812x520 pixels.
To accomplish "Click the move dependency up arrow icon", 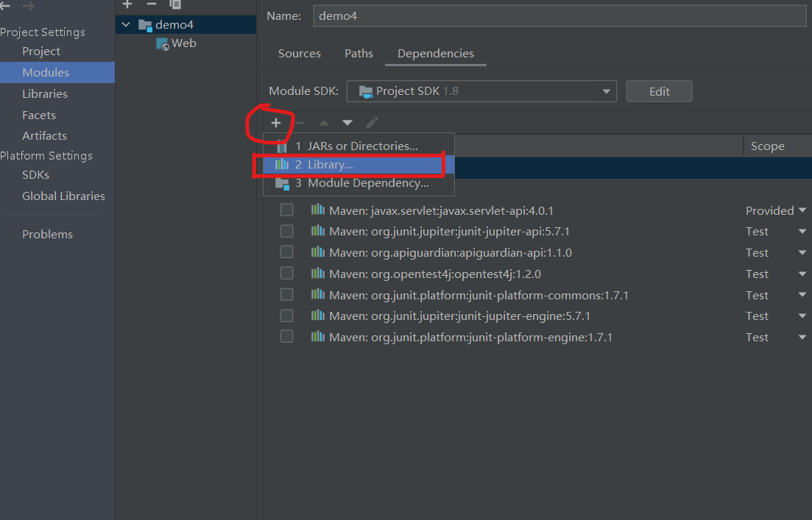I will (x=322, y=123).
